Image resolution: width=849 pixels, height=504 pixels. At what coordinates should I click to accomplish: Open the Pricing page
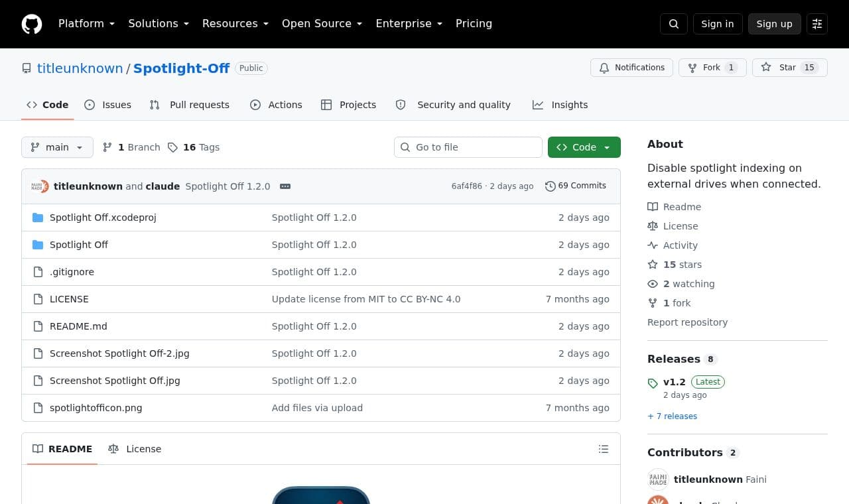coord(474,24)
